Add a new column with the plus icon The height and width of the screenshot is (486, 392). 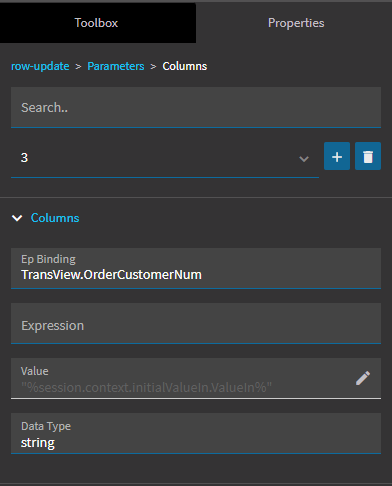point(337,156)
